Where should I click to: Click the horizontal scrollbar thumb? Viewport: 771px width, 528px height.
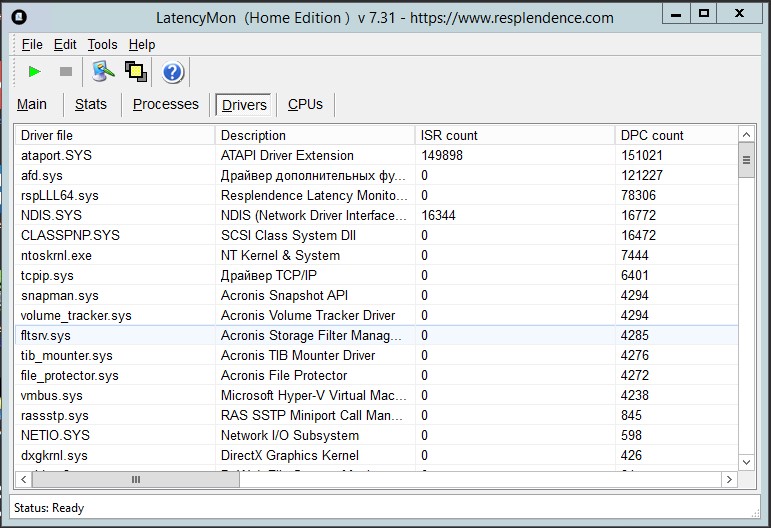click(x=136, y=479)
